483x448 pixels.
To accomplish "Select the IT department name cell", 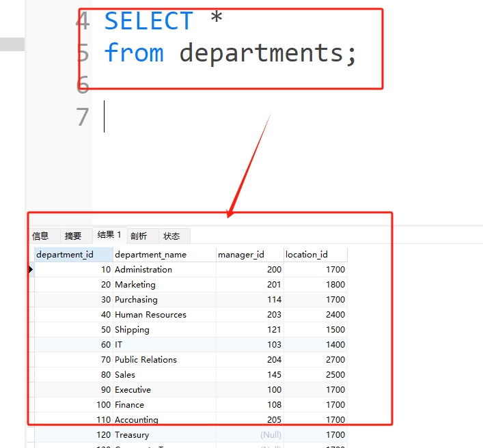I will pos(119,345).
